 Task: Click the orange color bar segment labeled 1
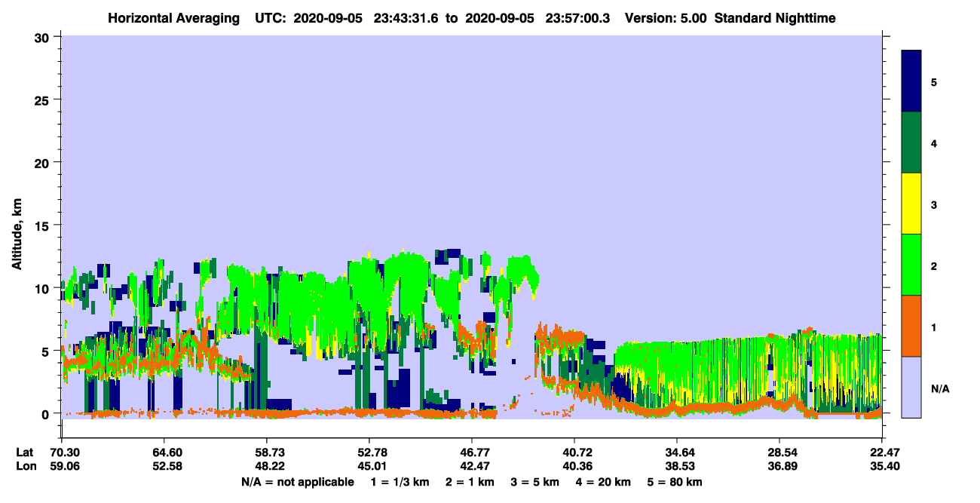coord(911,326)
